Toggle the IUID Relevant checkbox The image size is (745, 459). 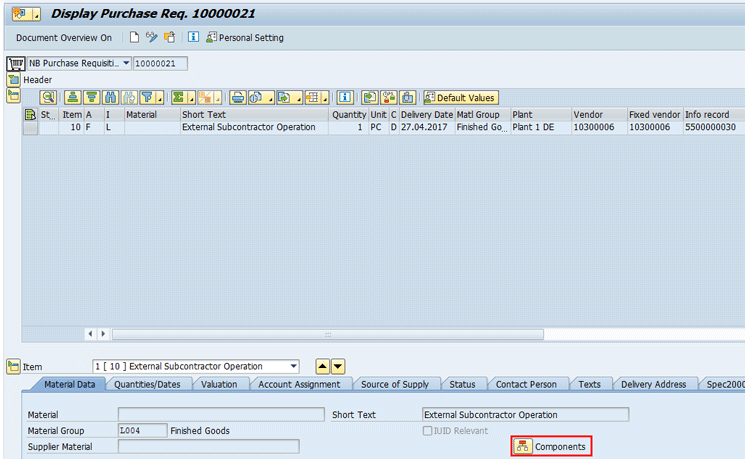click(428, 431)
